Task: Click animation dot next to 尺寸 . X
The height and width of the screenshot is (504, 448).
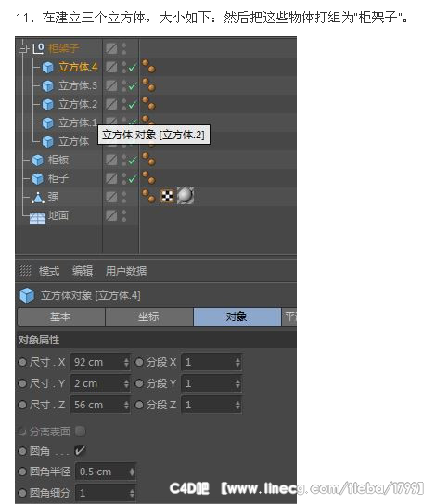Action: [22, 362]
